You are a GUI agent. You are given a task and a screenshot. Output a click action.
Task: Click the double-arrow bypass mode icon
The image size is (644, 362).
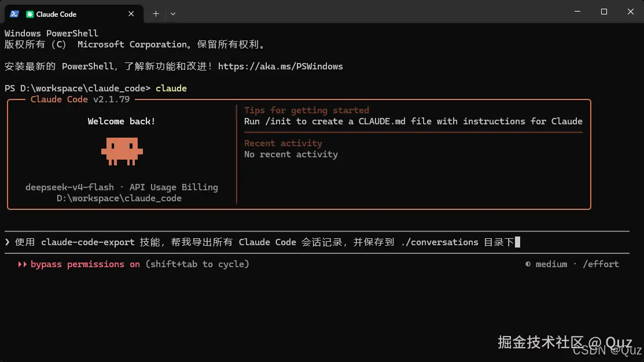22,264
